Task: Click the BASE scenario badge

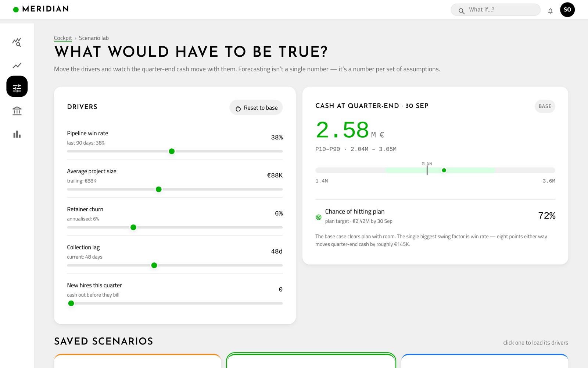Action: click(545, 106)
